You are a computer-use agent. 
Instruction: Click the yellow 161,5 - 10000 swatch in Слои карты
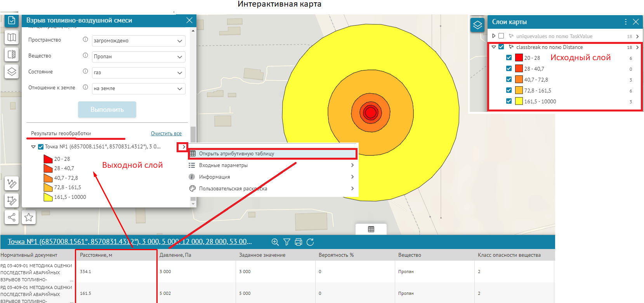[519, 101]
